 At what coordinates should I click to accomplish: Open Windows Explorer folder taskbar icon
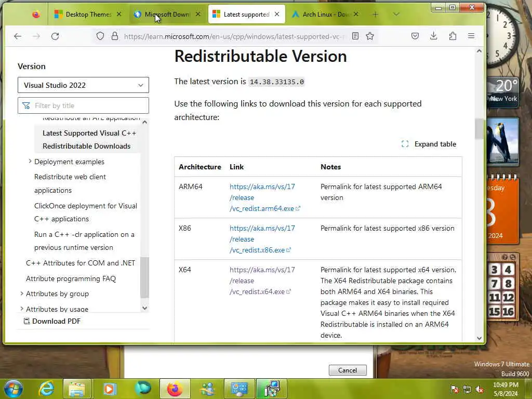coord(77,389)
